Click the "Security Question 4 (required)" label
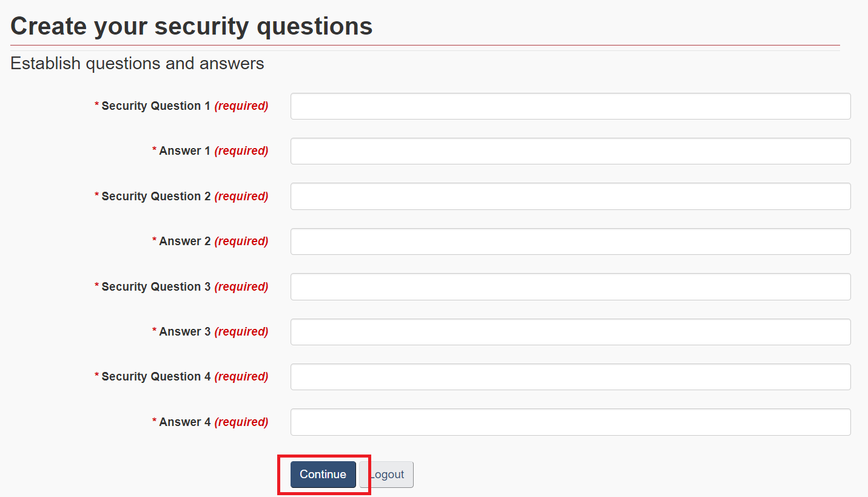The image size is (868, 497). 181,377
